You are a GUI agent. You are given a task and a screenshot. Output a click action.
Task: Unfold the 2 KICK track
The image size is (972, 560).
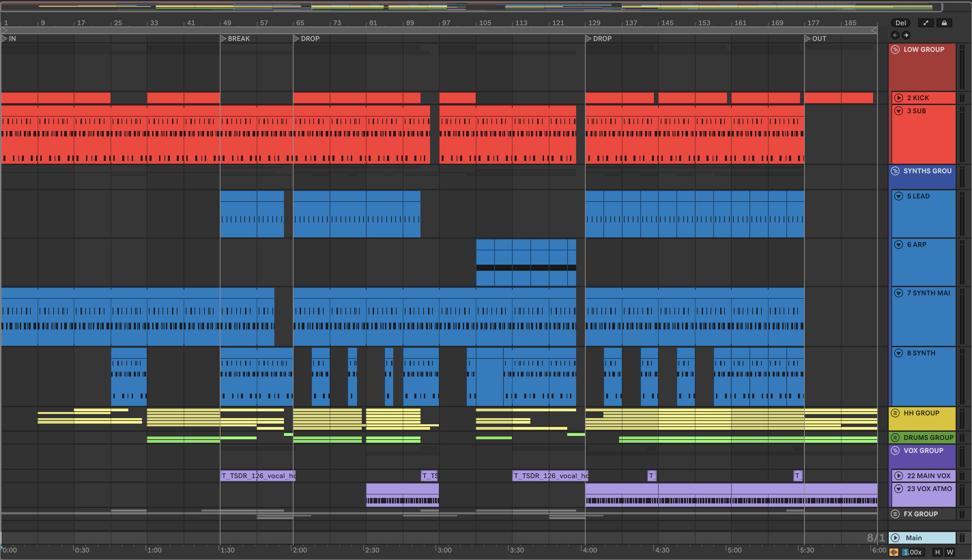(899, 98)
